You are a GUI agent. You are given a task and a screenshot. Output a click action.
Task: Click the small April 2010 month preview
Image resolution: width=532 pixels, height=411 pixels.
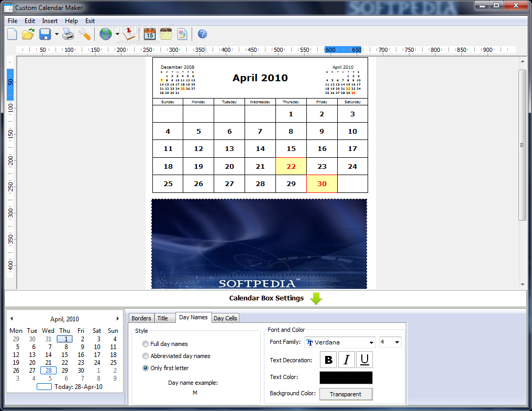click(342, 80)
